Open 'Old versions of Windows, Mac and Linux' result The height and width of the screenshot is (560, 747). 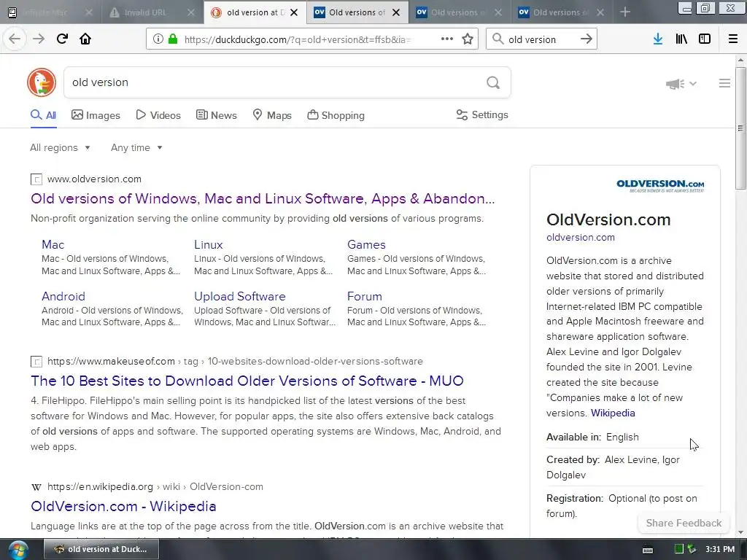(x=263, y=198)
